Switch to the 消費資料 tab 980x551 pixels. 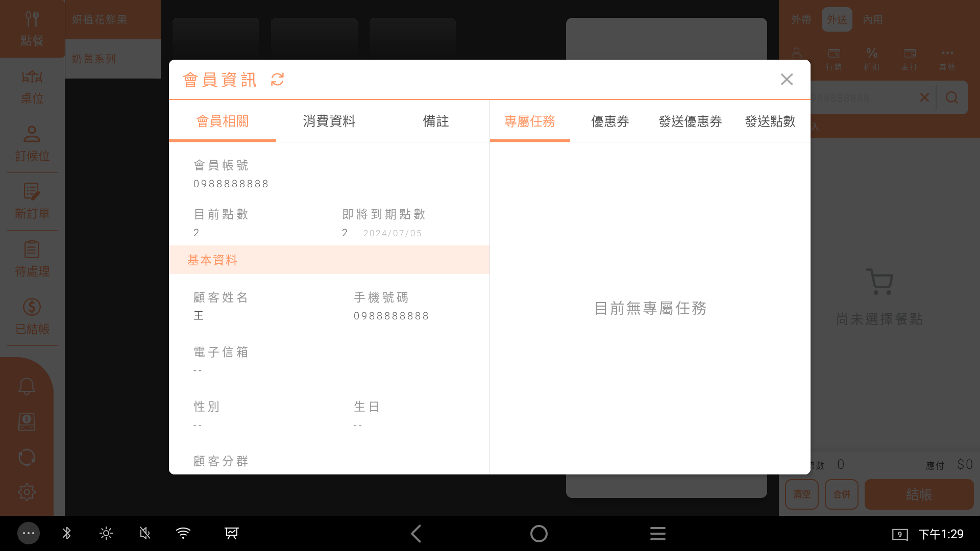click(329, 121)
